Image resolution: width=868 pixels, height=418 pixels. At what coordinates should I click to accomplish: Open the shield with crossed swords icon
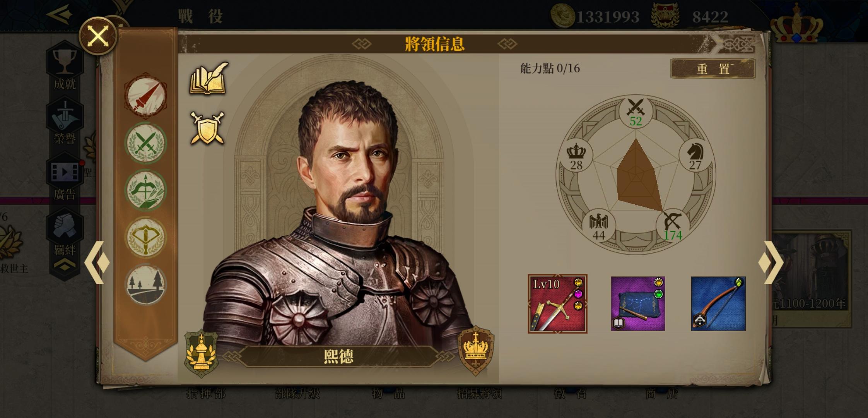coord(207,128)
